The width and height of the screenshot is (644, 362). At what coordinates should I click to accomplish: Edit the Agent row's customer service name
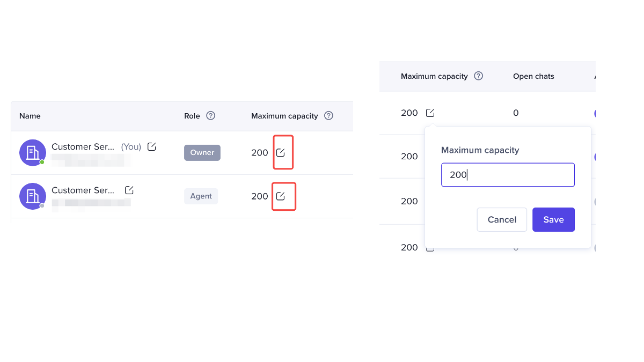[x=129, y=190]
